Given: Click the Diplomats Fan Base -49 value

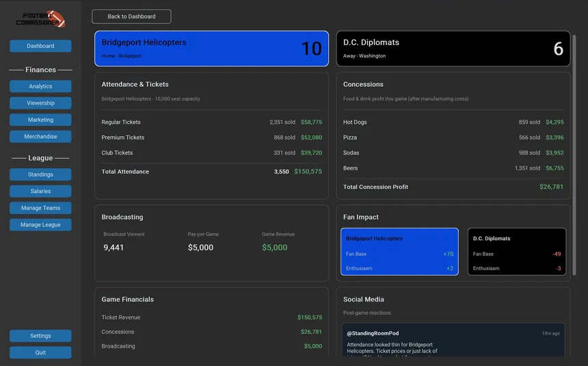Looking at the screenshot, I should (557, 254).
